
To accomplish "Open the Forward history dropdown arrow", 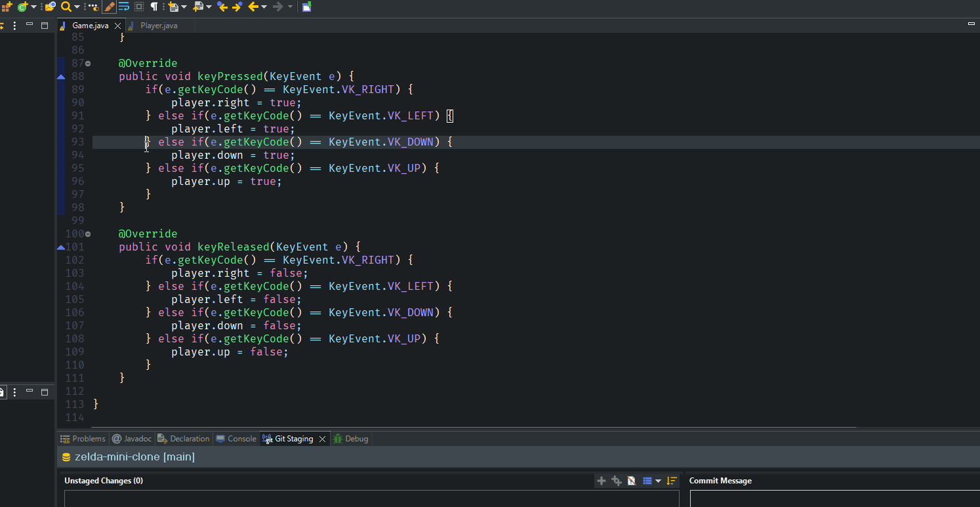I will click(x=289, y=7).
